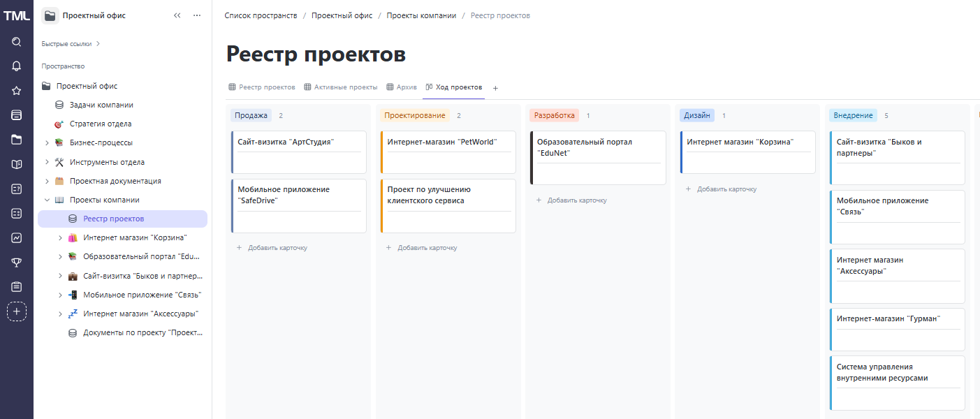The height and width of the screenshot is (419, 980).
Task: Collapse the sidebar with the double chevron
Action: tap(177, 14)
